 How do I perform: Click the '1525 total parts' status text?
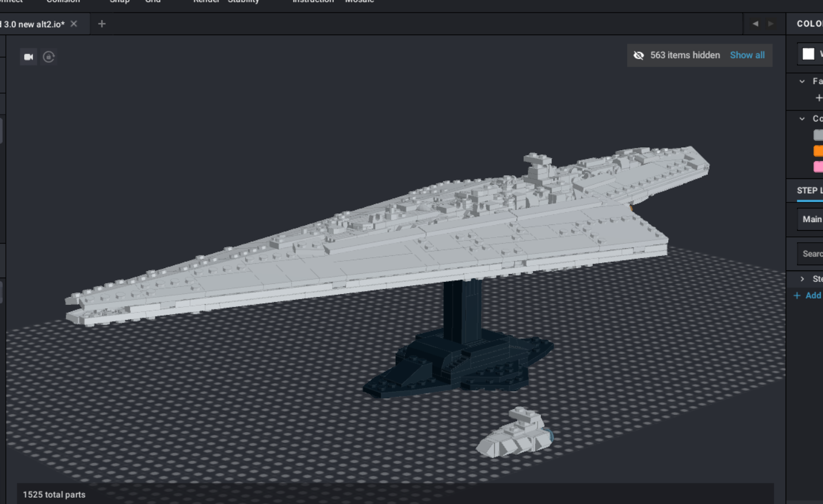pyautogui.click(x=54, y=495)
